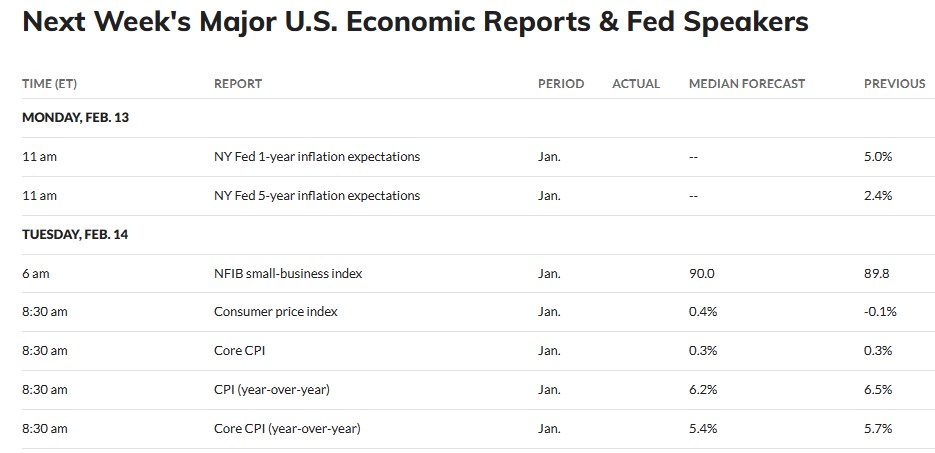Click the page title about Economic Reports

pyautogui.click(x=415, y=23)
